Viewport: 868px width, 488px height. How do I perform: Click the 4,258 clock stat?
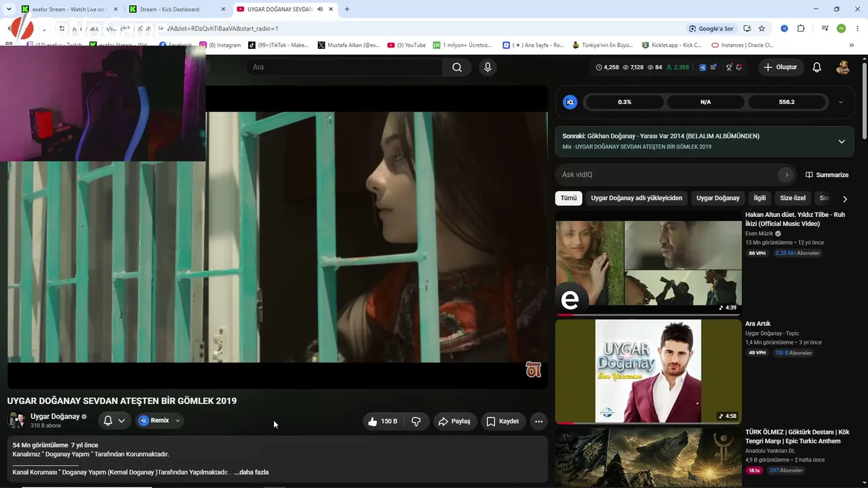[x=608, y=68]
